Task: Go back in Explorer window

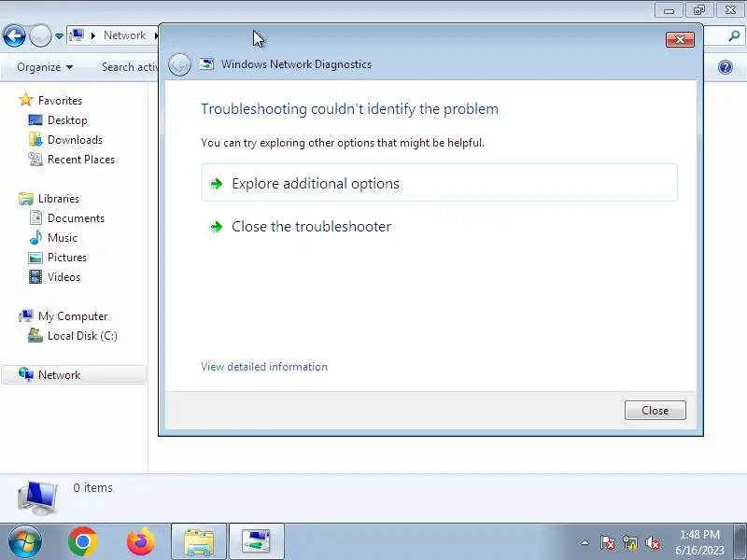Action: coord(14,35)
